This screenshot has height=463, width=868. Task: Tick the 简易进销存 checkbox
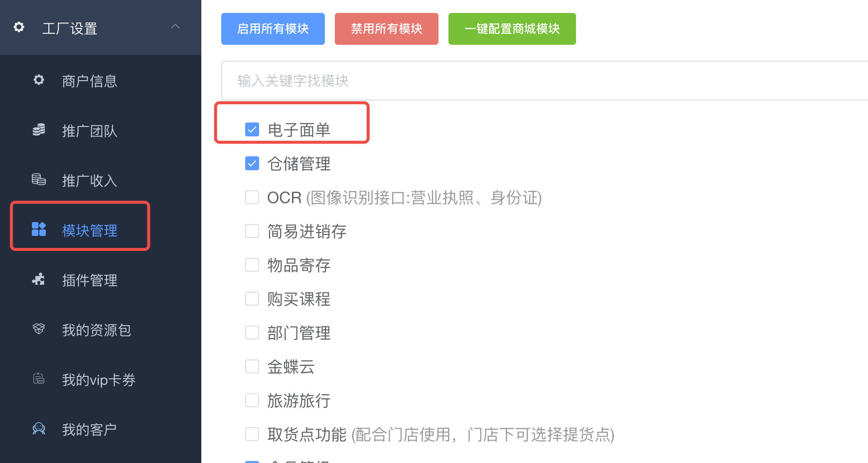point(252,231)
